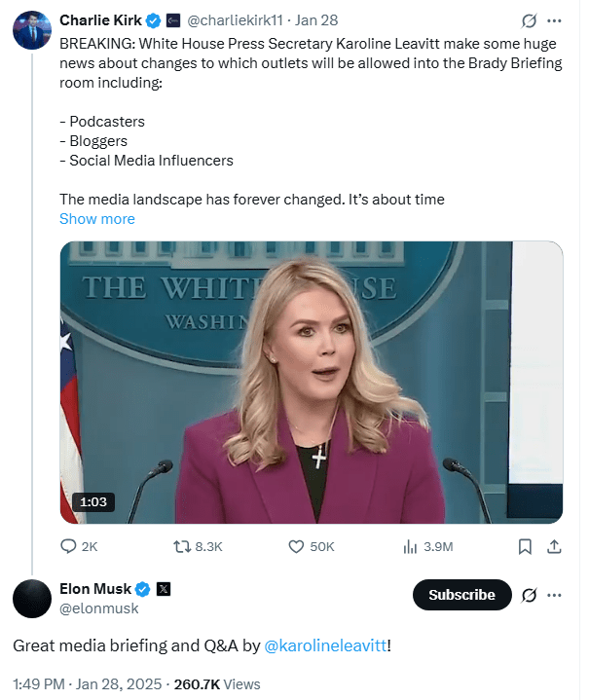Open Elon Musk's profile avatar
This screenshot has height=700, width=589.
(x=31, y=598)
